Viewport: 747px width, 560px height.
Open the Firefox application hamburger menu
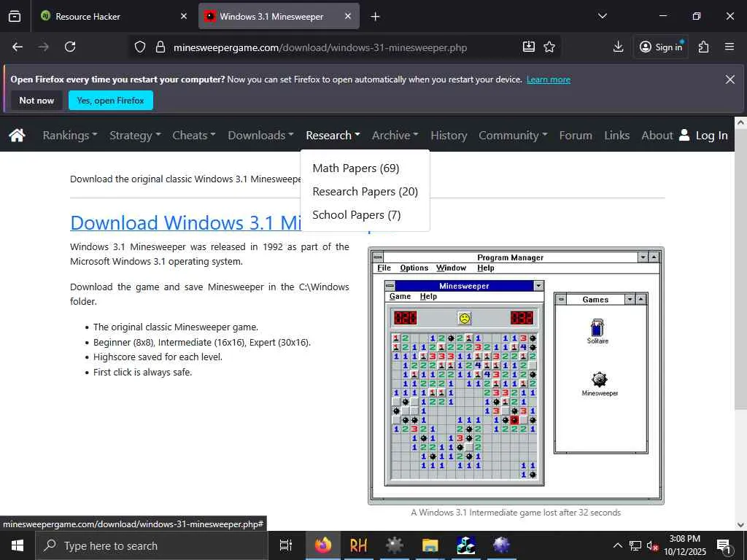(x=729, y=47)
